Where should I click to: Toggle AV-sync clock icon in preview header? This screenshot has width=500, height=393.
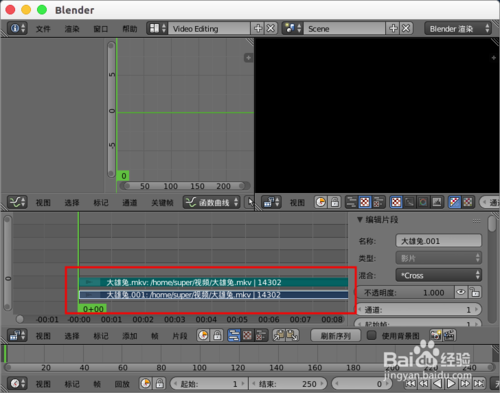(321, 202)
